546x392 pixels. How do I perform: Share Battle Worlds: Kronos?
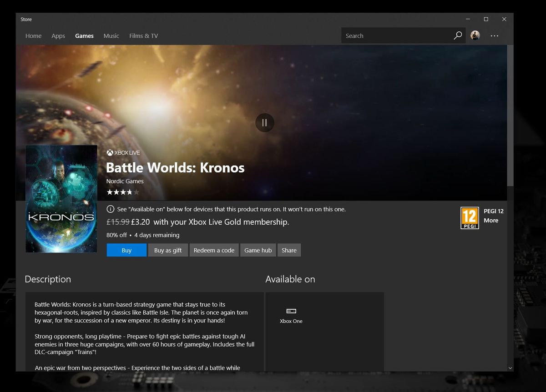click(x=289, y=250)
